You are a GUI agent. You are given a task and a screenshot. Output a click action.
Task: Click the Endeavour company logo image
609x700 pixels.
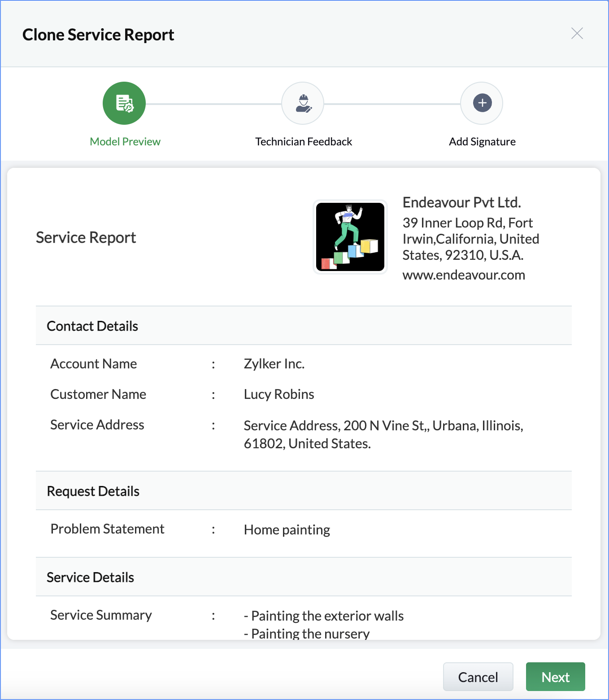coord(350,237)
